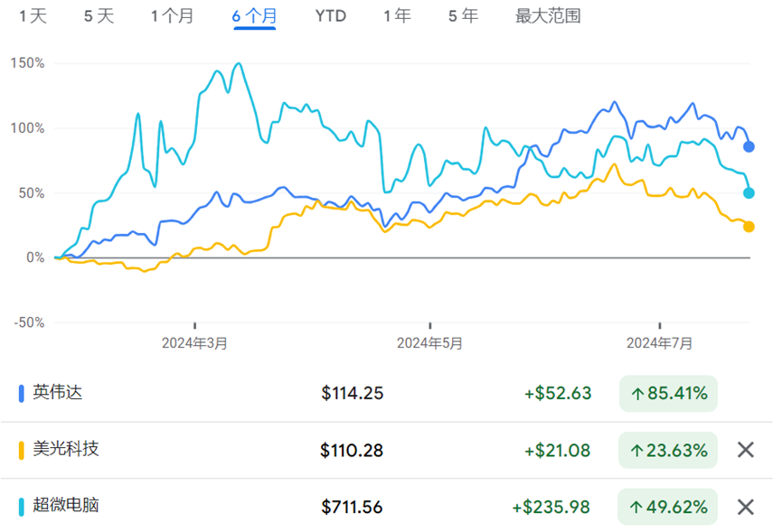The width and height of the screenshot is (782, 532).
Task: Switch to the 1 天 time range
Action: point(33,16)
